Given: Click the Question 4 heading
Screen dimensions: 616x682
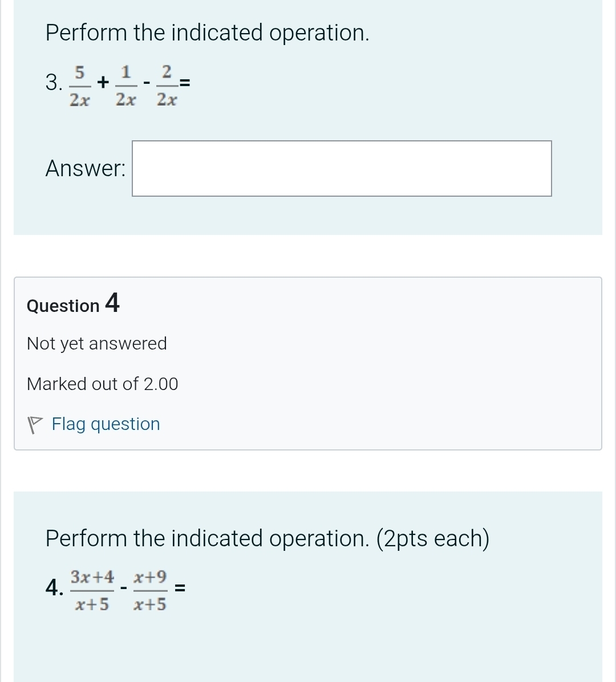Looking at the screenshot, I should pos(72,304).
